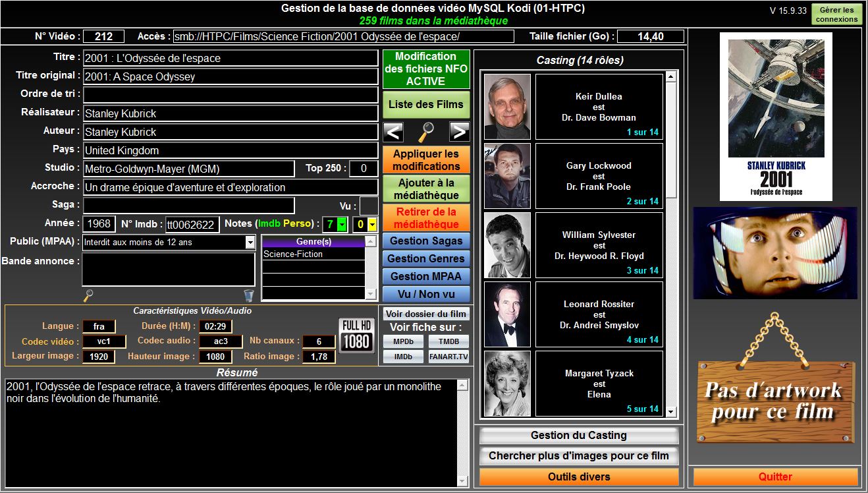Open 'Gestion du Casting'
Screen dimensions: 868x493
click(x=579, y=436)
